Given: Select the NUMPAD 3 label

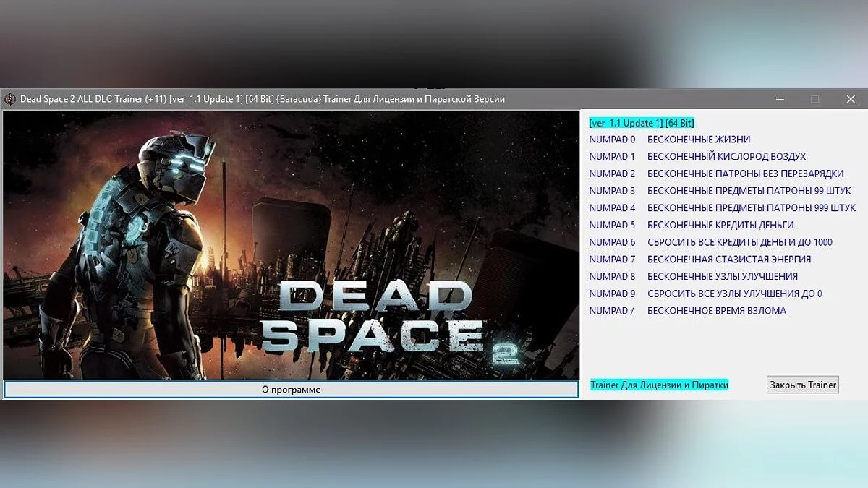Looking at the screenshot, I should tap(612, 191).
